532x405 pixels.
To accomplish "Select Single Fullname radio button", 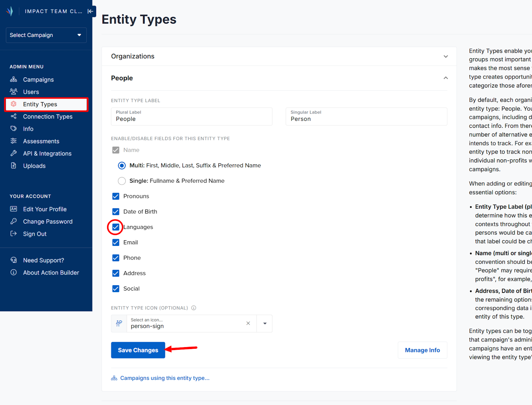I will pyautogui.click(x=122, y=181).
